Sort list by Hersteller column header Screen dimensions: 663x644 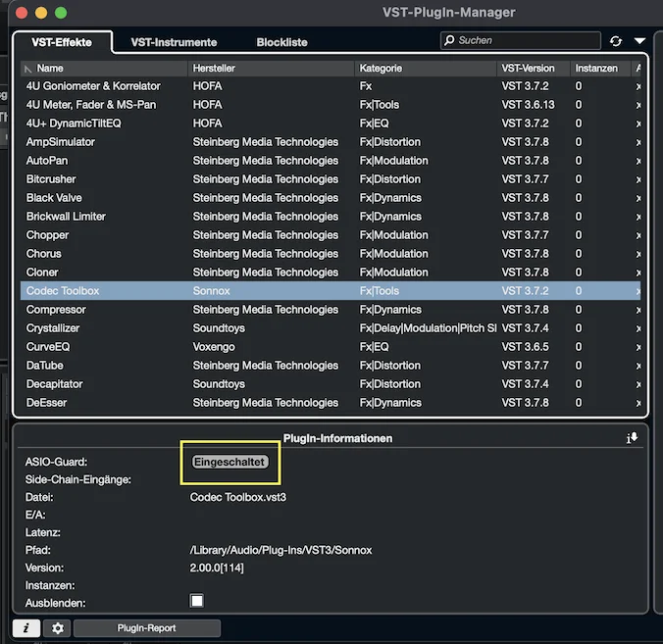(271, 68)
